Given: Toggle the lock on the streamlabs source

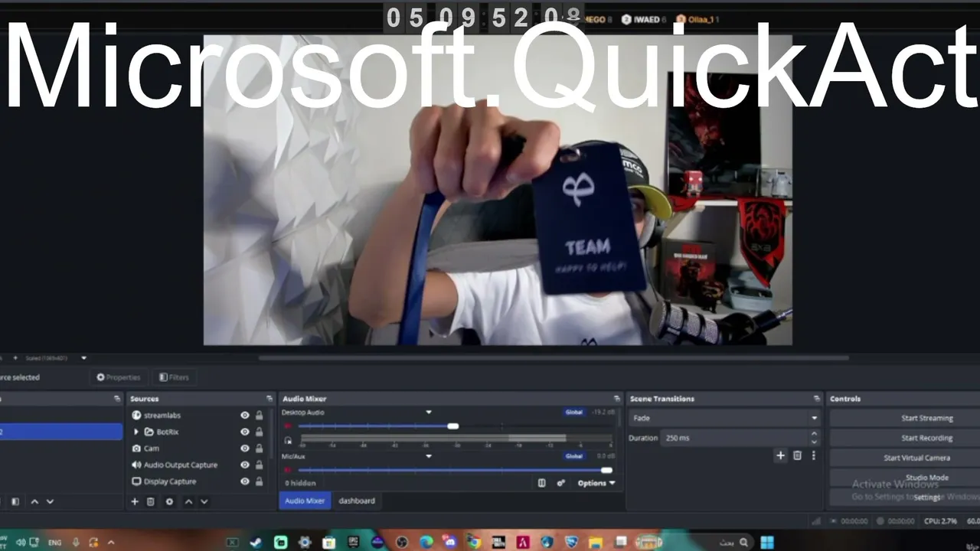Looking at the screenshot, I should pyautogui.click(x=260, y=416).
